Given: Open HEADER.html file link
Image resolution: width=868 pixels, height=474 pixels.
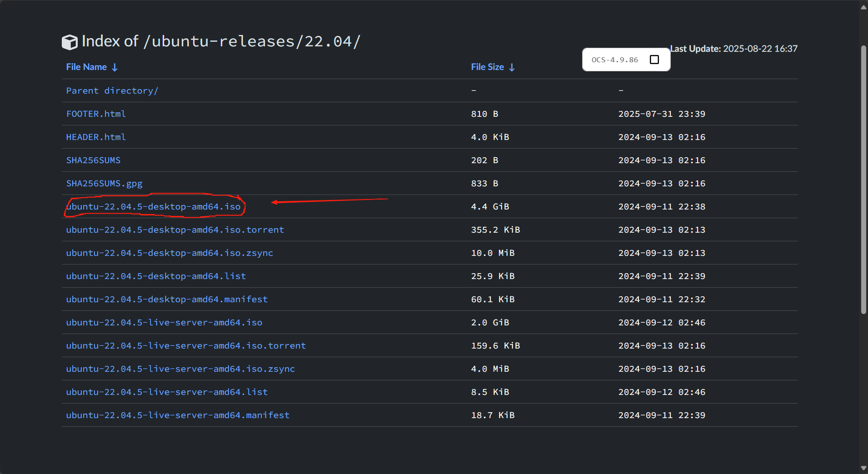Looking at the screenshot, I should (x=96, y=137).
